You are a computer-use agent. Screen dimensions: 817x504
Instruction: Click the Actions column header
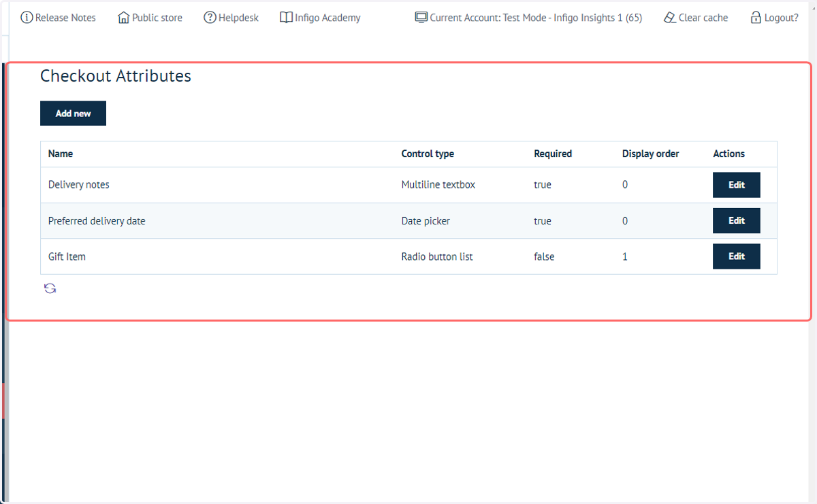click(x=729, y=154)
